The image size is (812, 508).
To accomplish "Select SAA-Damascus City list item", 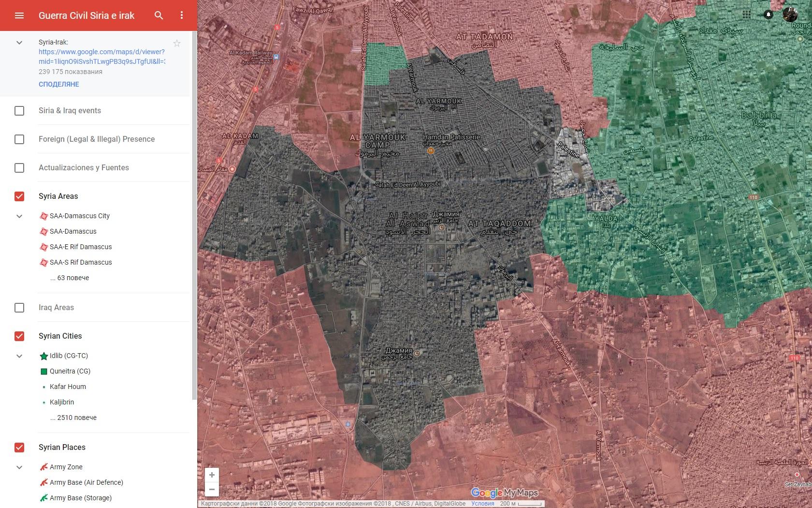I will (80, 216).
